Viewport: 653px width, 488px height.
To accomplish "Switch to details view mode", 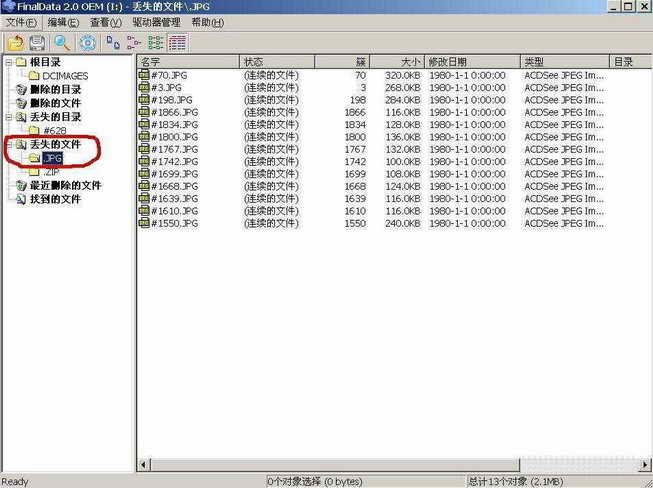I will 177,43.
